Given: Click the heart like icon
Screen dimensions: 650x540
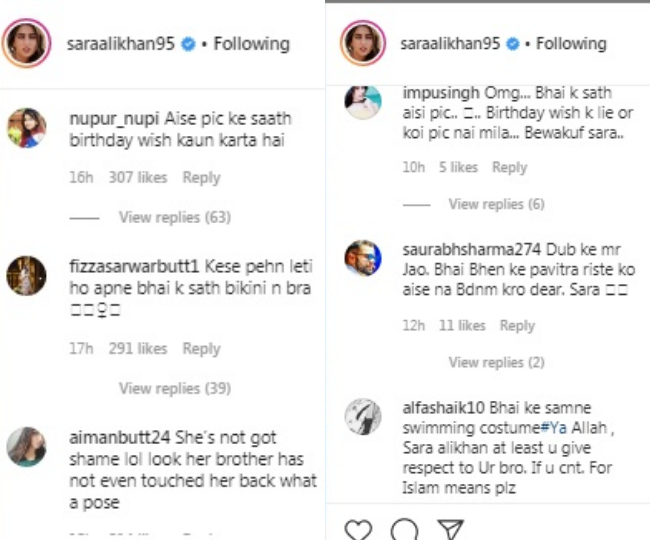Looking at the screenshot, I should click(356, 527).
